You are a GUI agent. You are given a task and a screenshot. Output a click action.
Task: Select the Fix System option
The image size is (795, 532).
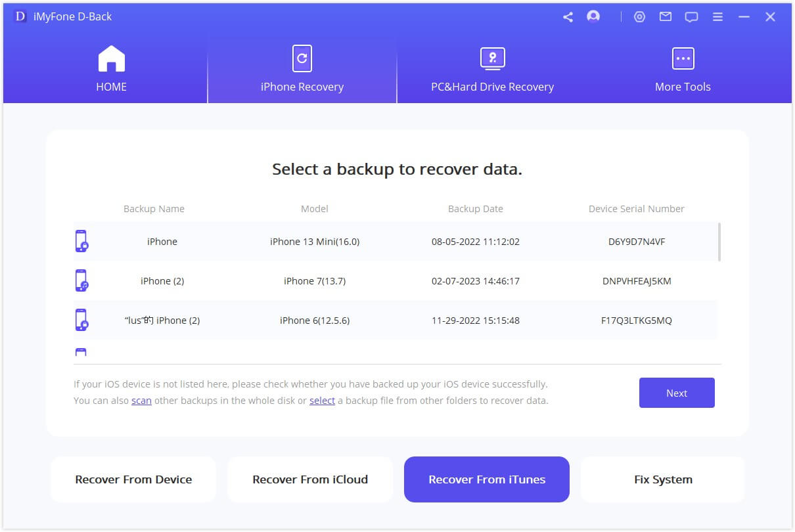point(663,479)
